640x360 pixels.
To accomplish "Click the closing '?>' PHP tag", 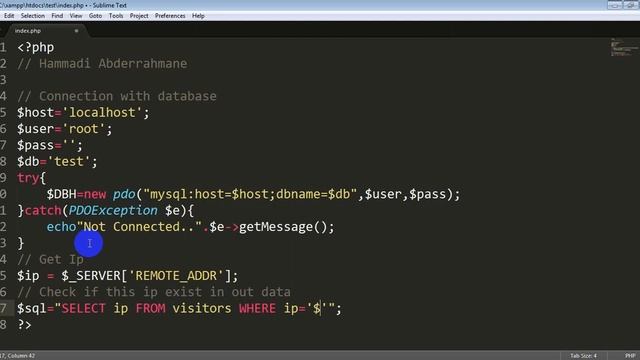I will (24, 325).
